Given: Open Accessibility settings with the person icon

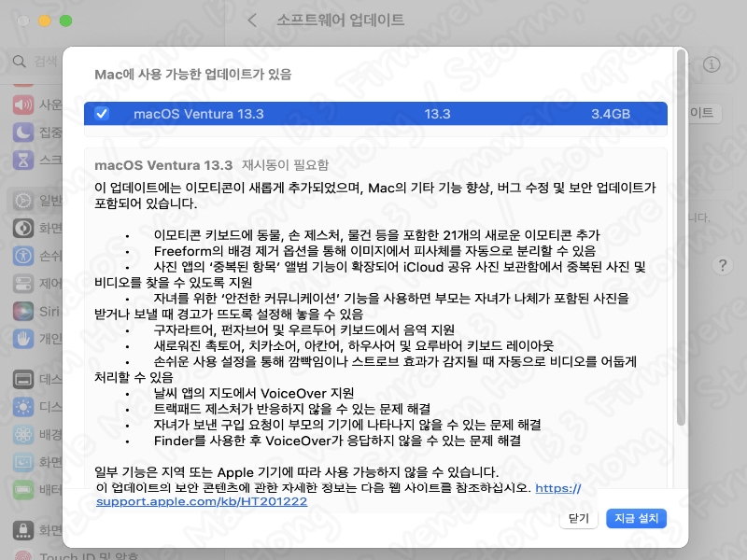Looking at the screenshot, I should click(23, 256).
